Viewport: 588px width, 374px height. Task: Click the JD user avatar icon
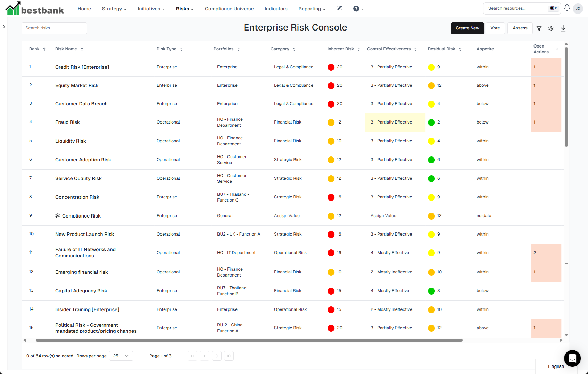click(x=578, y=8)
